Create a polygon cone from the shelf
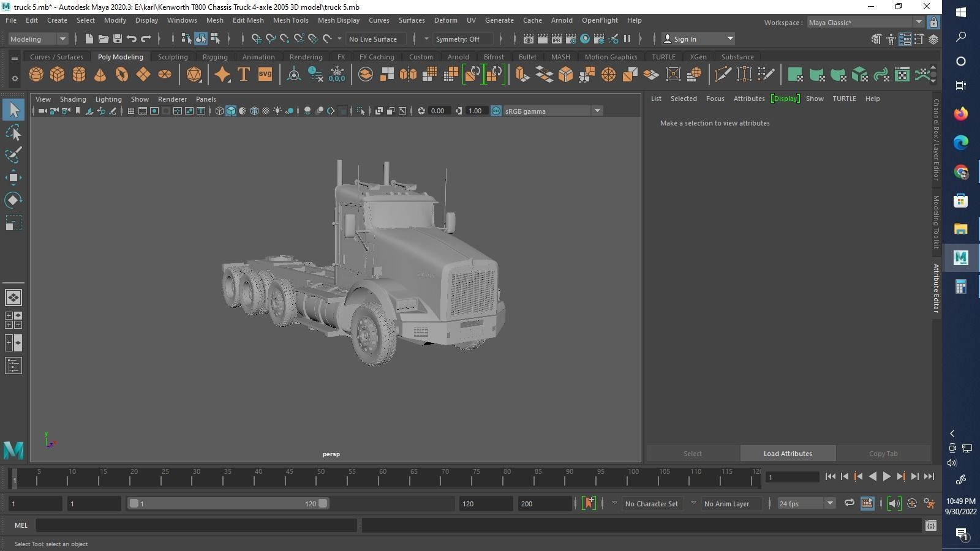Image resolution: width=980 pixels, height=551 pixels. 100,75
